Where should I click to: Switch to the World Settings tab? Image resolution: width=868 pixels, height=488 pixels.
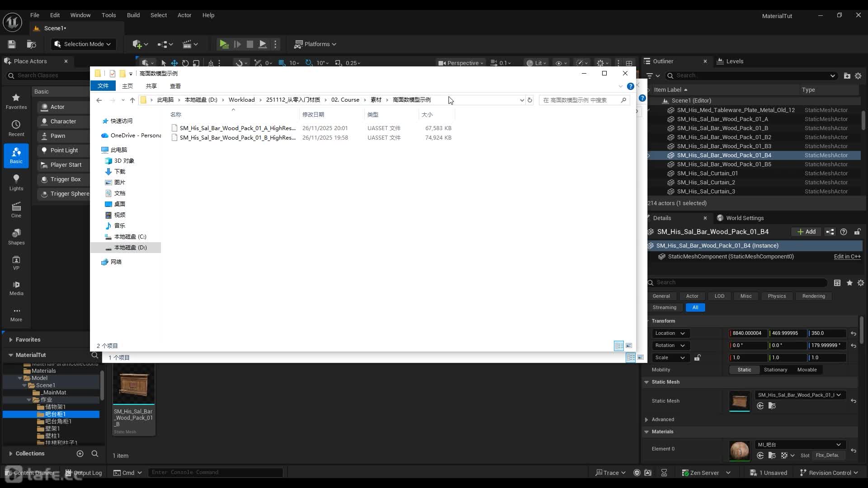(x=744, y=218)
